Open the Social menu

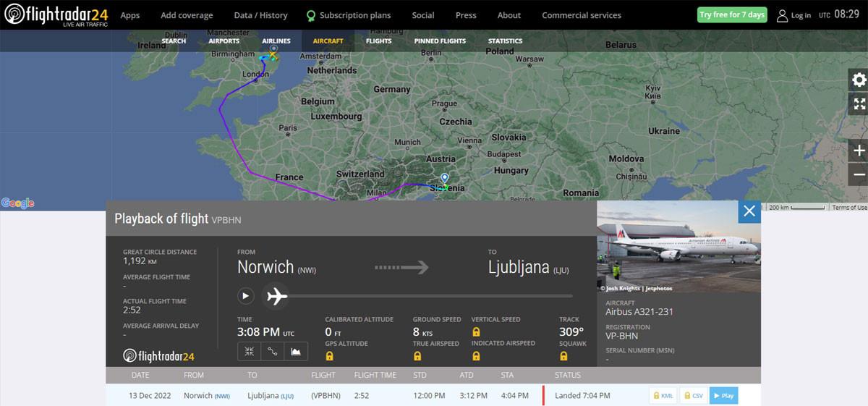[423, 15]
